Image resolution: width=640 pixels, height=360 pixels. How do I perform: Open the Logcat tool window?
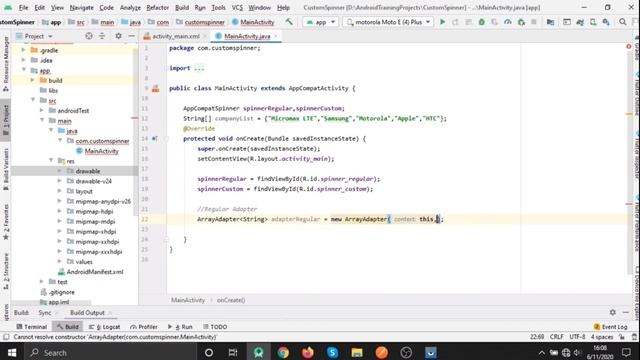point(104,327)
